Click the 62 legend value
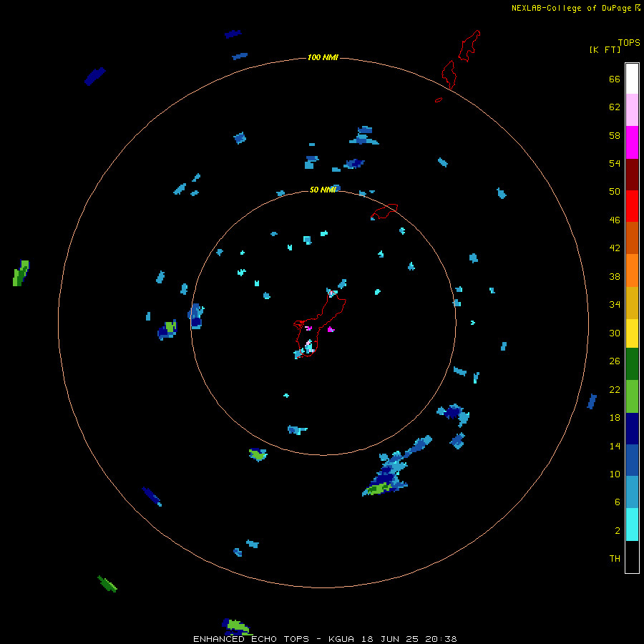Screen dimensions: 644x644 click(615, 107)
